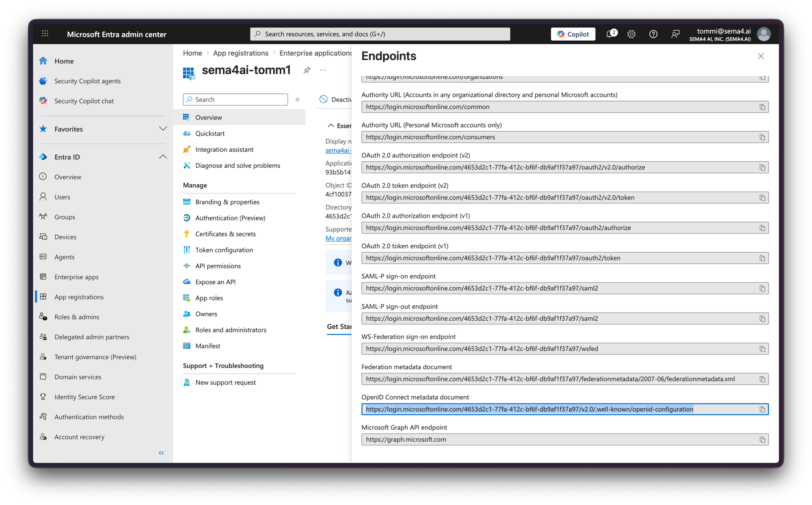812x505 pixels.
Task: Click the Copilot button
Action: (x=573, y=34)
